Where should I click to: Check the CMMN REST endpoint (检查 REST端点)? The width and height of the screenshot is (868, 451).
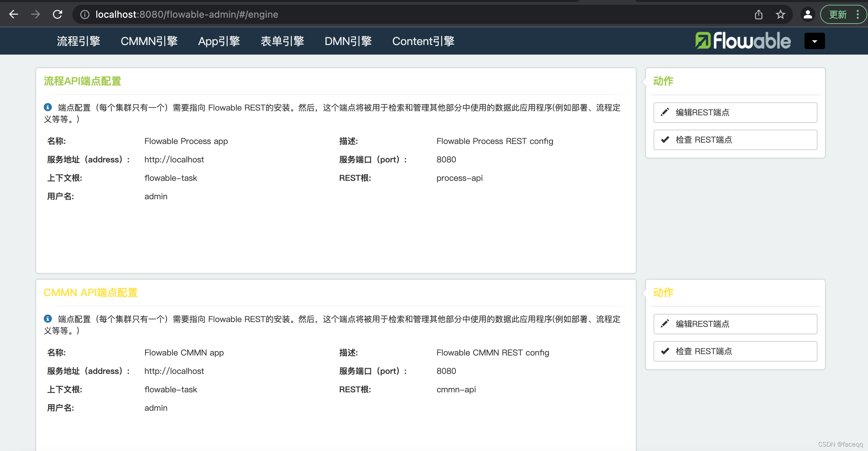point(735,351)
